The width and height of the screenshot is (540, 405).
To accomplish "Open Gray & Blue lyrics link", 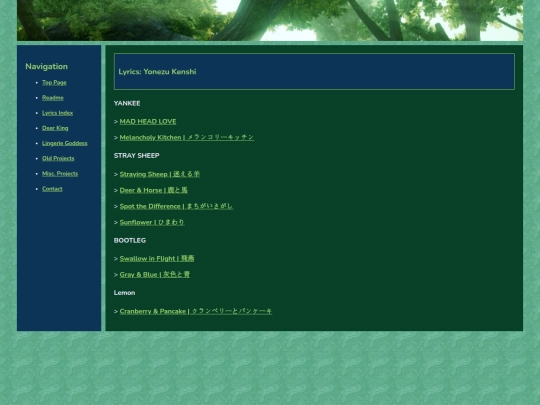I will [x=155, y=274].
